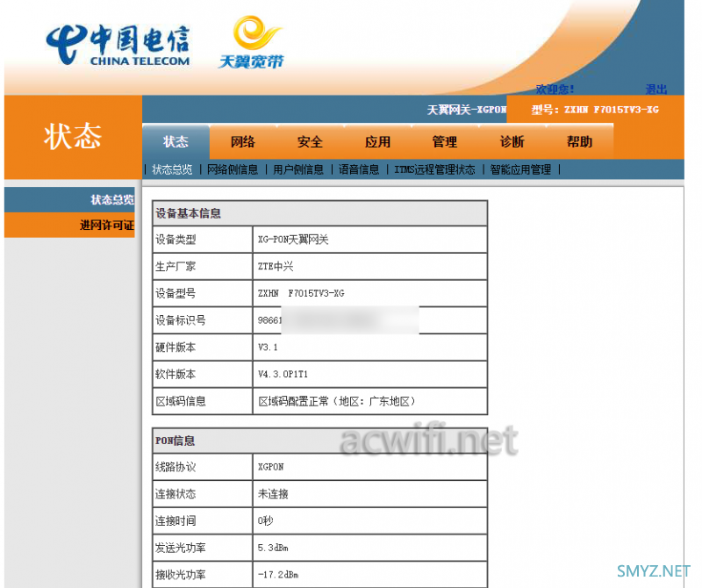Click the 退出 logout link
The width and height of the screenshot is (702, 588).
(x=656, y=90)
